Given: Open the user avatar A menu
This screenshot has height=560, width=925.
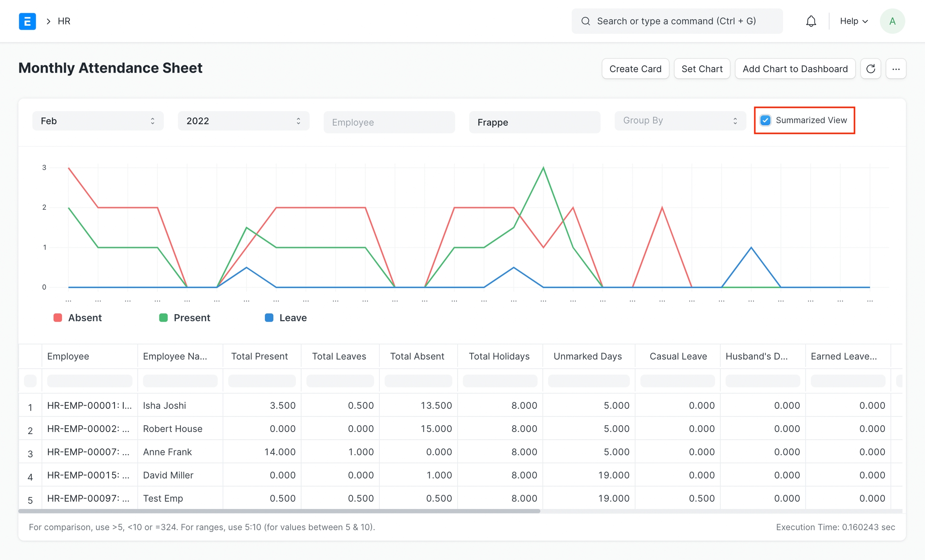Looking at the screenshot, I should pos(892,21).
